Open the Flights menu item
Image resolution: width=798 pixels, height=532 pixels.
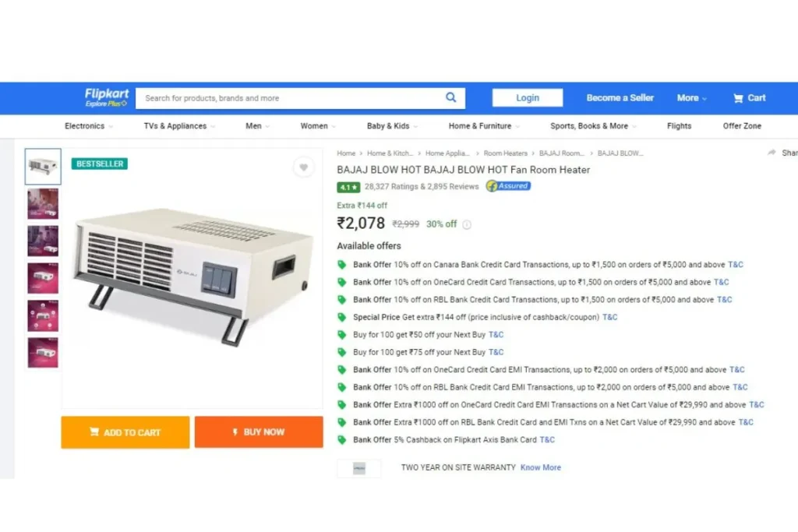click(679, 126)
